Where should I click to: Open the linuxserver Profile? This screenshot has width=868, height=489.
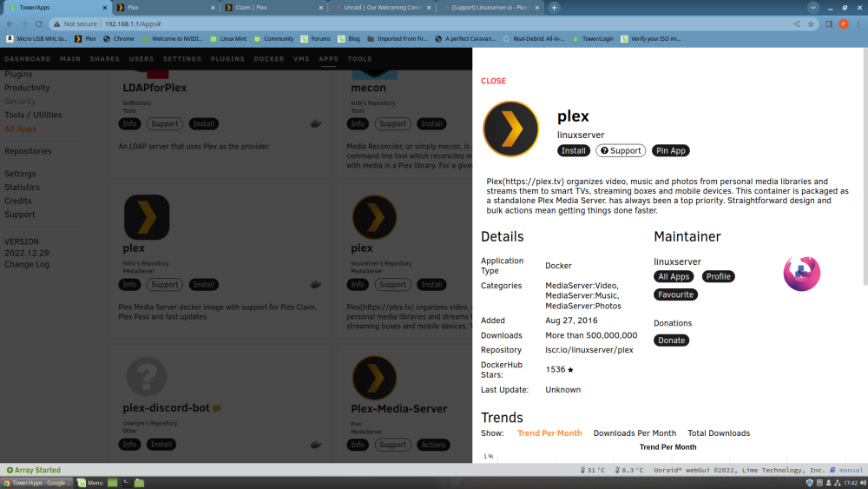[x=718, y=276]
